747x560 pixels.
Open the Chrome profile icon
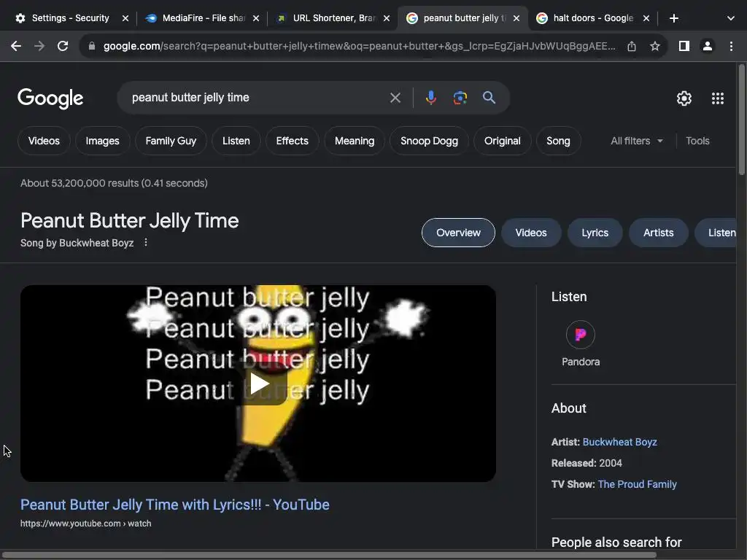click(x=708, y=46)
